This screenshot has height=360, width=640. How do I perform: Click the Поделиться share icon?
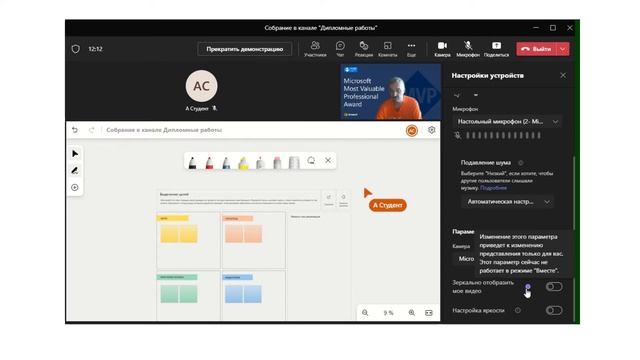pos(496,49)
